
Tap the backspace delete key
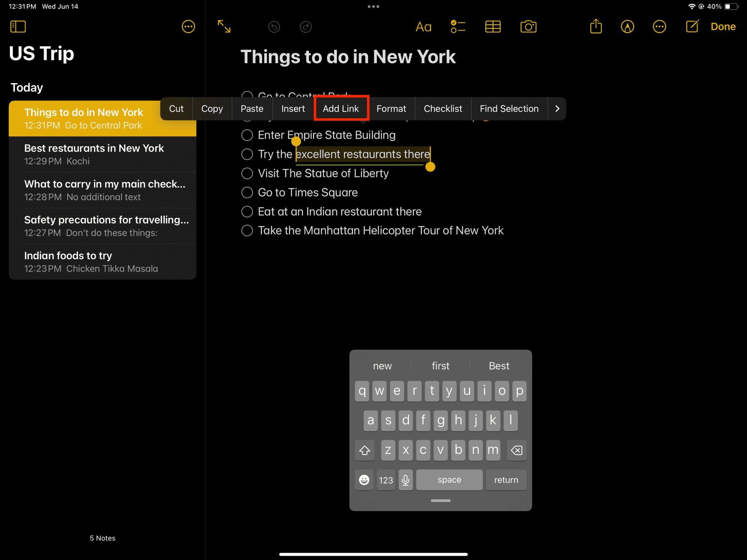click(x=517, y=450)
